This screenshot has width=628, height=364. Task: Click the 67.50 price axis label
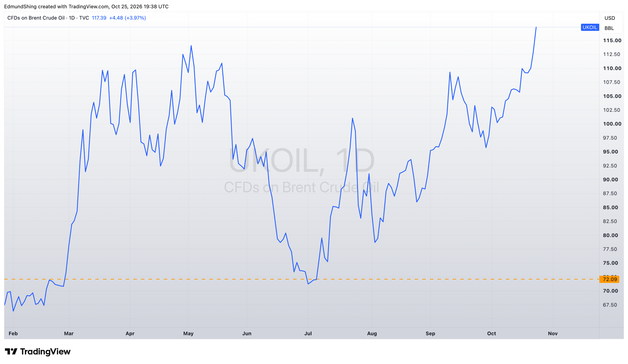point(610,305)
